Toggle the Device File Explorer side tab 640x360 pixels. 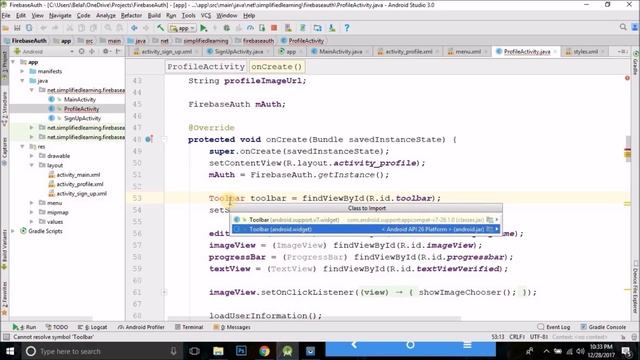click(636, 287)
